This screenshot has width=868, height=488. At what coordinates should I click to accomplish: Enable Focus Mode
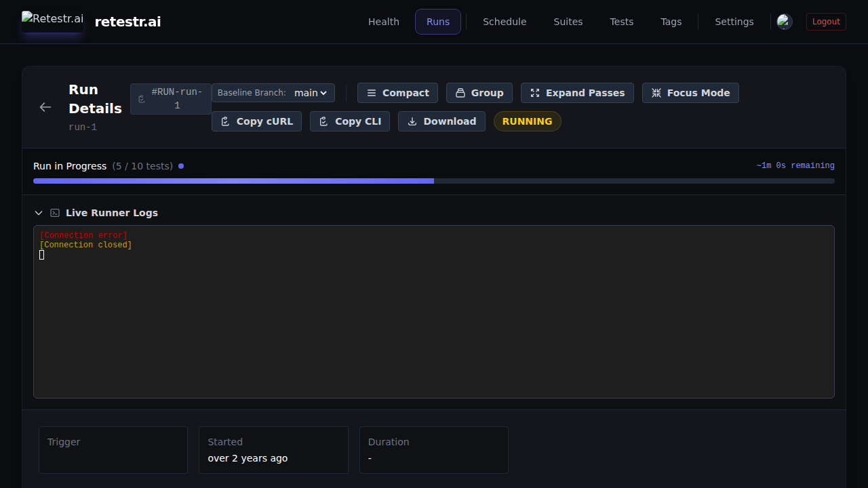coord(690,93)
